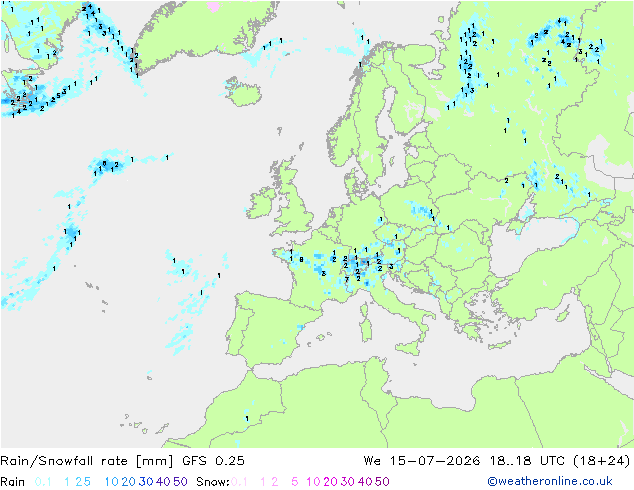Select the Rain legend 30 color value

146,482
